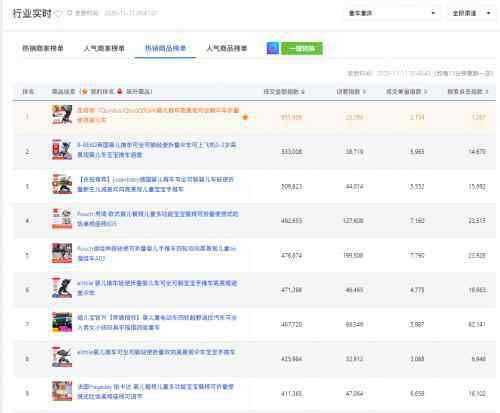Open the 全部渠道 channel dropdown
This screenshot has width=500, height=413.
471,13
